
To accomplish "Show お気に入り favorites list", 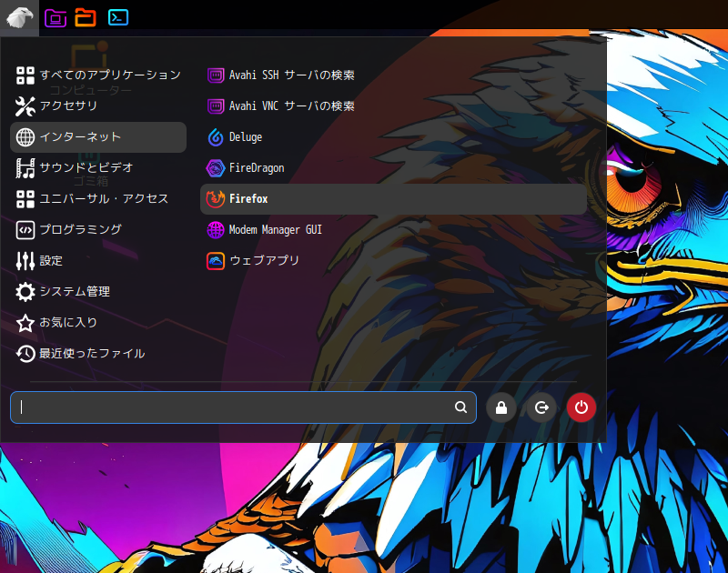I will pos(98,323).
